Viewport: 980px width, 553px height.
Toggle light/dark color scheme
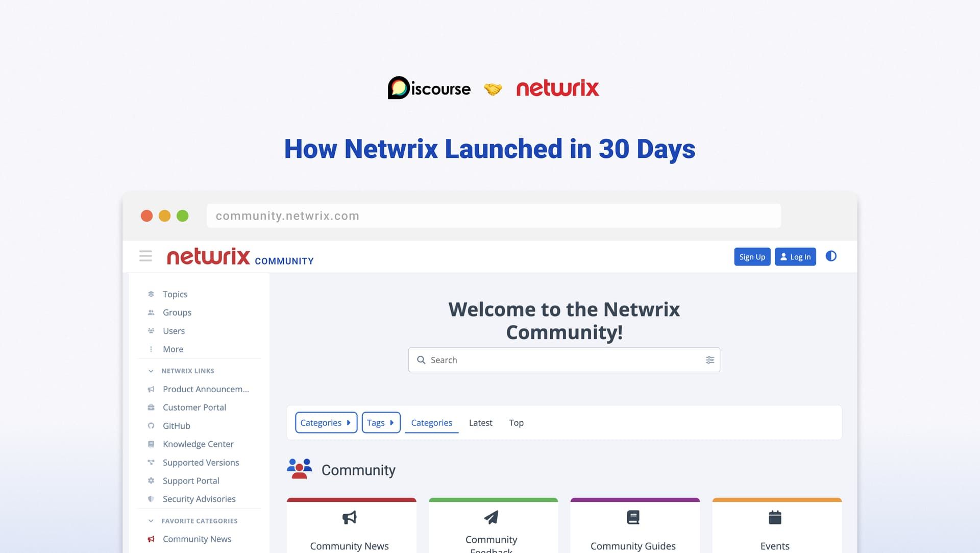click(831, 256)
